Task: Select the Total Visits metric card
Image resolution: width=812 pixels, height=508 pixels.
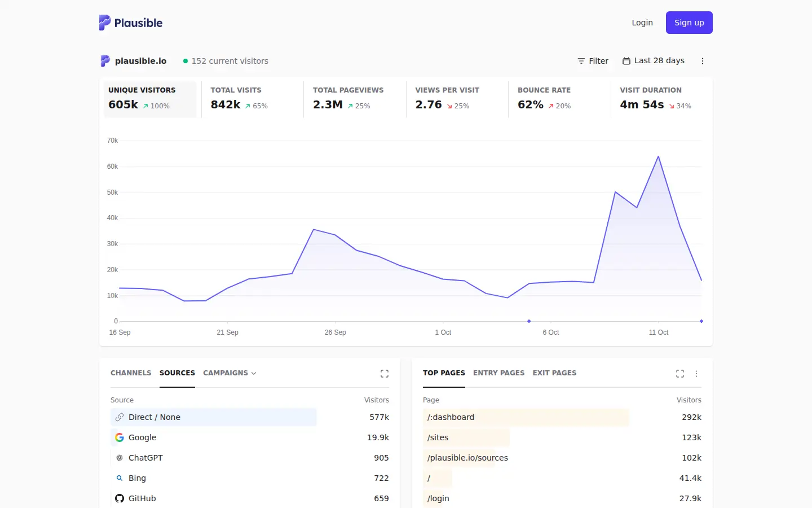Action: click(x=252, y=99)
